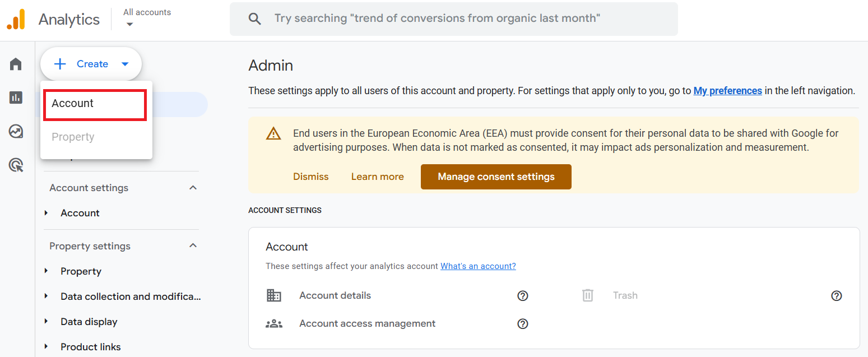Open the Home icon in sidebar
The width and height of the screenshot is (868, 357).
[x=16, y=64]
